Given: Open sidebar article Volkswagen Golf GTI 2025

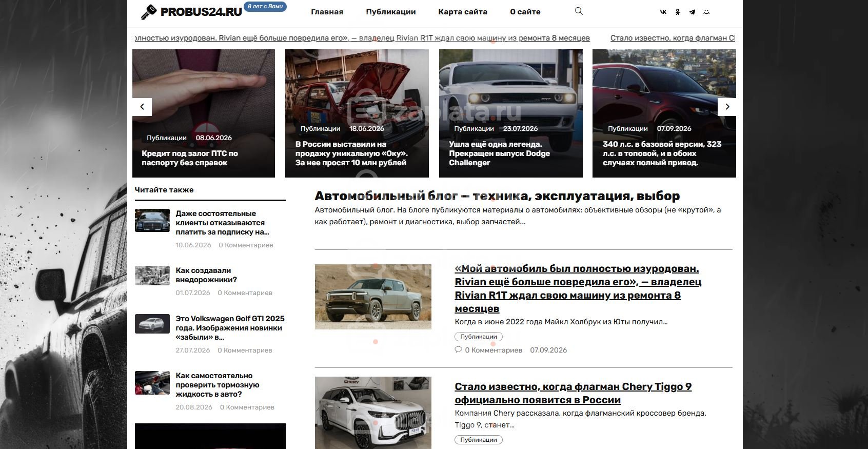Looking at the screenshot, I should click(x=230, y=328).
